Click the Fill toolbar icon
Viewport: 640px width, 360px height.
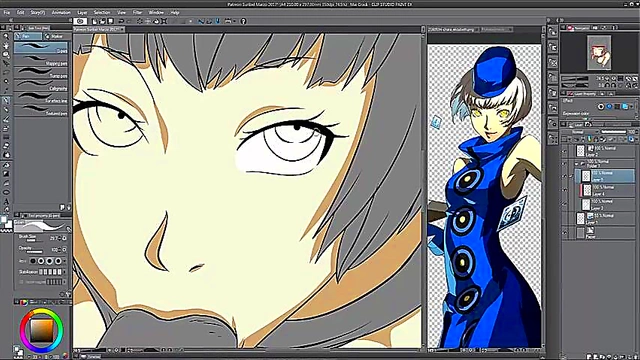pyautogui.click(x=156, y=21)
